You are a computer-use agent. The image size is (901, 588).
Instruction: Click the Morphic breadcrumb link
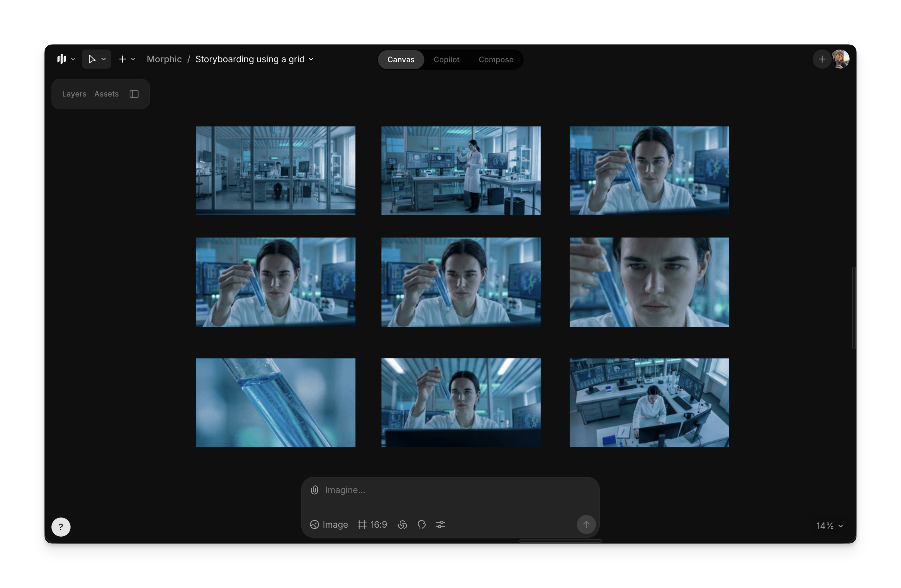[164, 59]
